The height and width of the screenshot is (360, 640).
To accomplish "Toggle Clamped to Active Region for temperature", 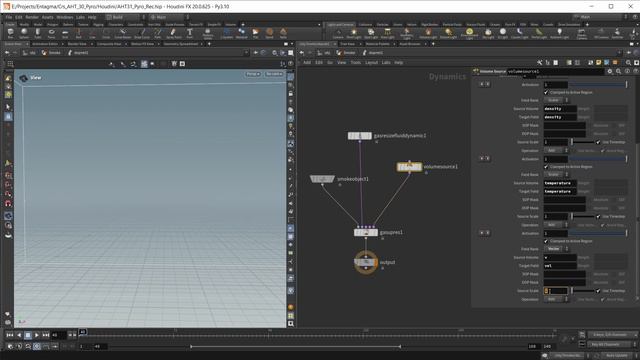I will point(546,167).
